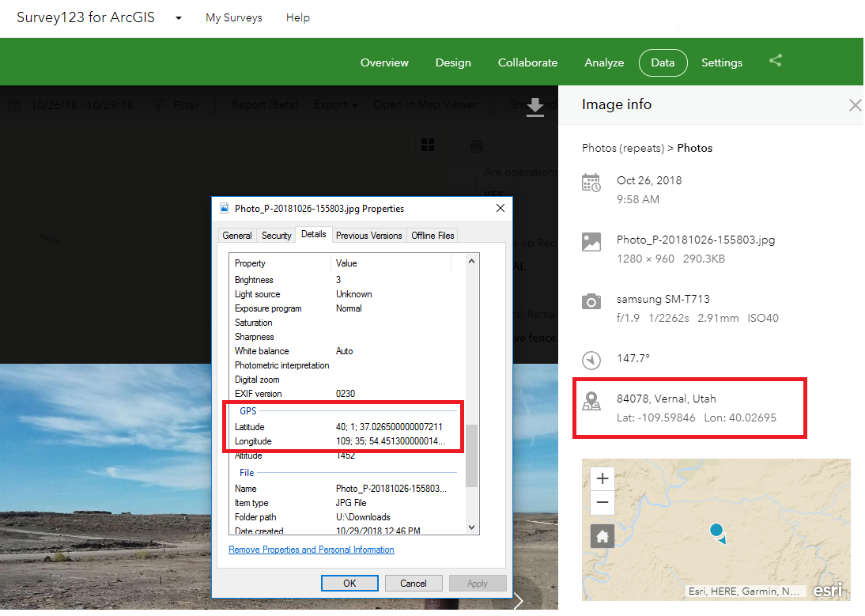The height and width of the screenshot is (616, 865).
Task: Click the Value column header
Action: click(x=391, y=263)
